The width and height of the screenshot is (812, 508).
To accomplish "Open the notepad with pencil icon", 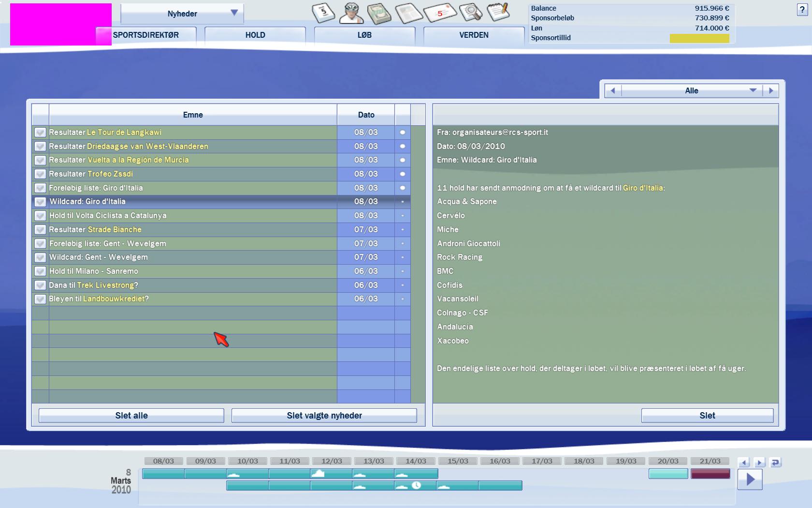I will (498, 12).
